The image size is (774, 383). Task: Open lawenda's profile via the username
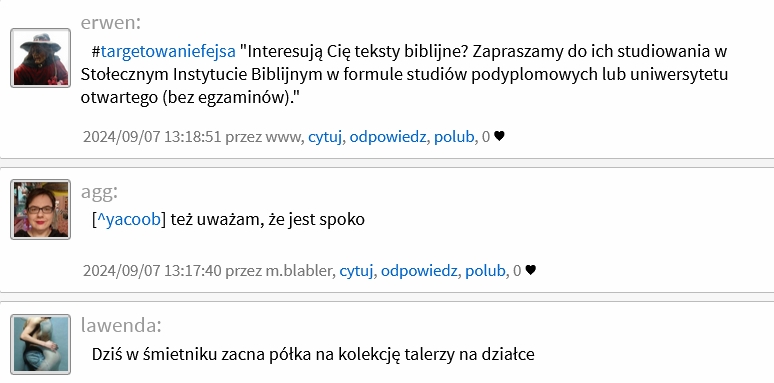click(121, 325)
